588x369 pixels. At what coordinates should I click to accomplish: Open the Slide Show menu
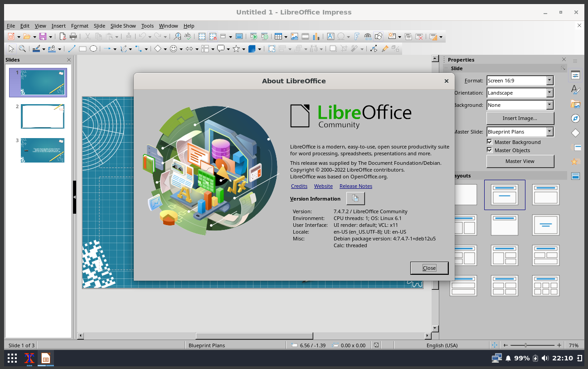[123, 26]
